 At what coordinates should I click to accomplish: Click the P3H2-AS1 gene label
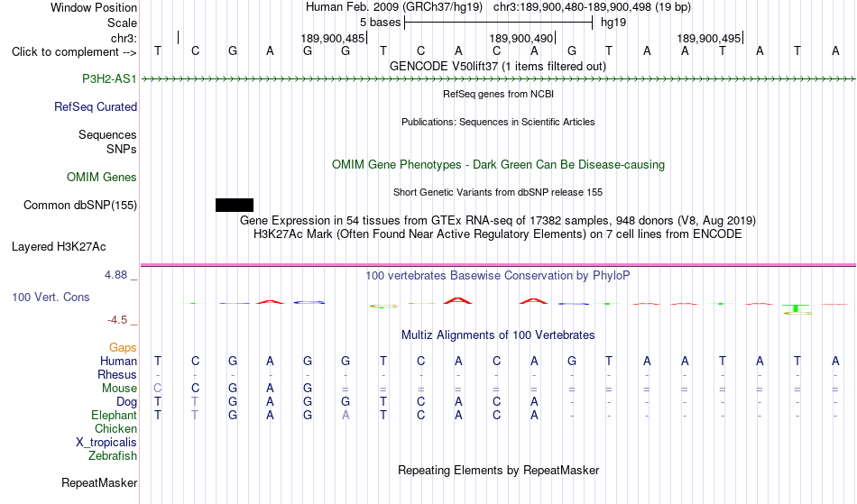click(109, 79)
